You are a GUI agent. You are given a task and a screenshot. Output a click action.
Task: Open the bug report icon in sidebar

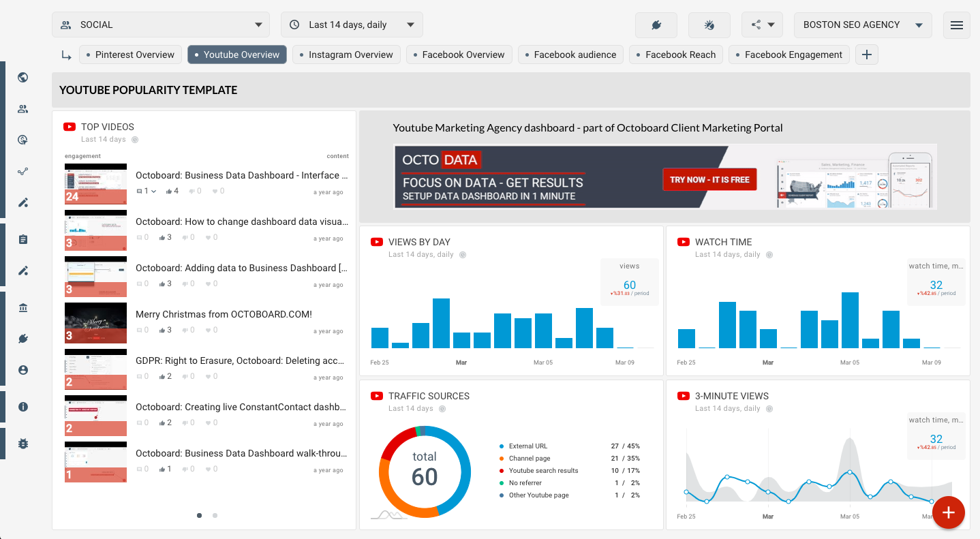23,444
